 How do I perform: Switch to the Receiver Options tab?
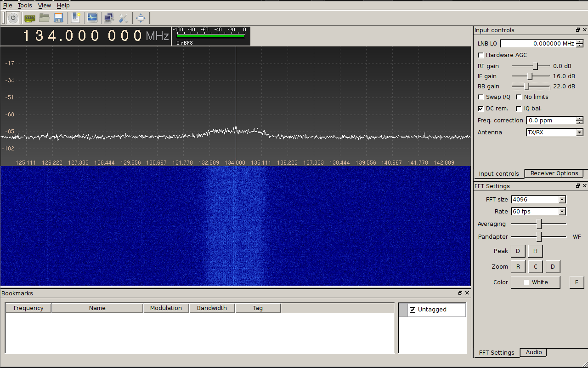click(x=554, y=173)
